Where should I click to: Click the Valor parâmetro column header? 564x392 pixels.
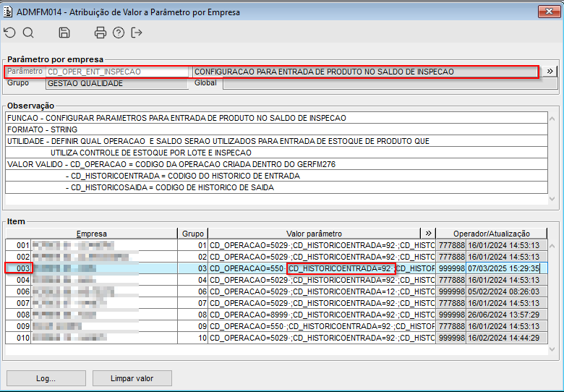(314, 234)
